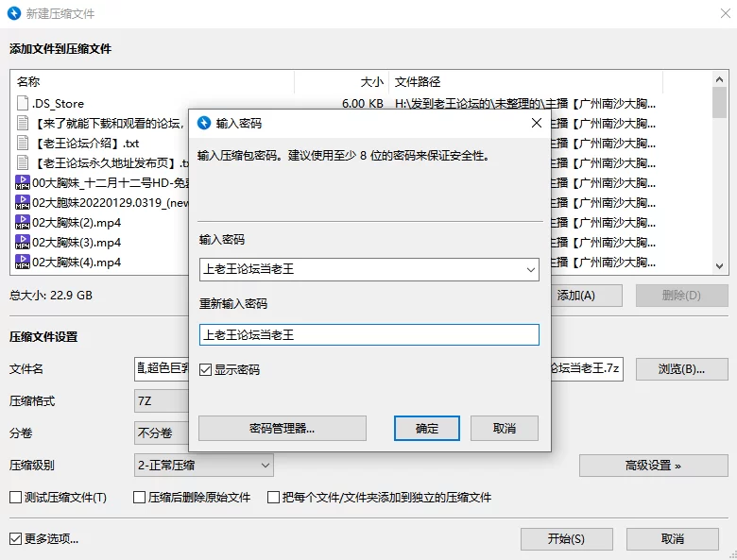Screen dimensions: 737x560
Task: Open the 分卷 不分卷 dropdown
Action: click(x=162, y=433)
